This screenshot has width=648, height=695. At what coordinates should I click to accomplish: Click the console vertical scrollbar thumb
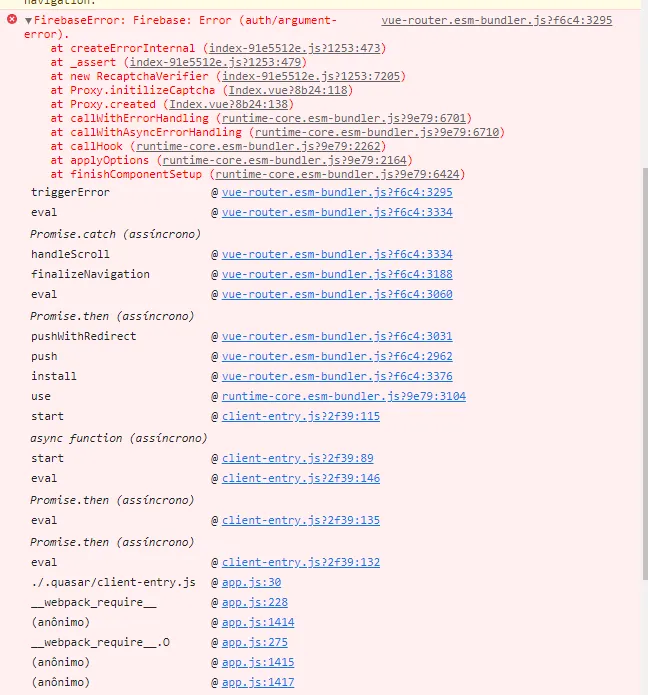pos(645,374)
